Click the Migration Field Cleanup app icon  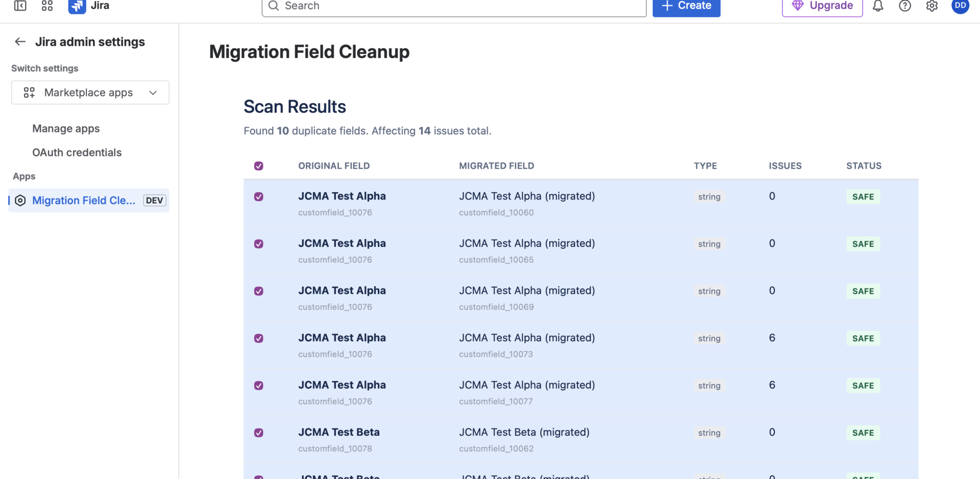coord(20,200)
